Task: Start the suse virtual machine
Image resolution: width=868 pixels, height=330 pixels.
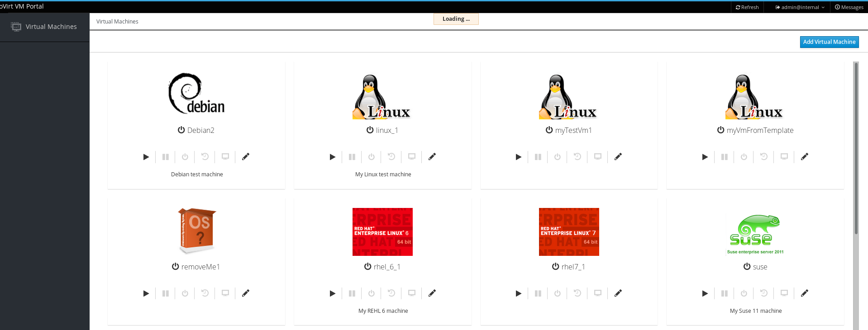Action: click(x=705, y=293)
